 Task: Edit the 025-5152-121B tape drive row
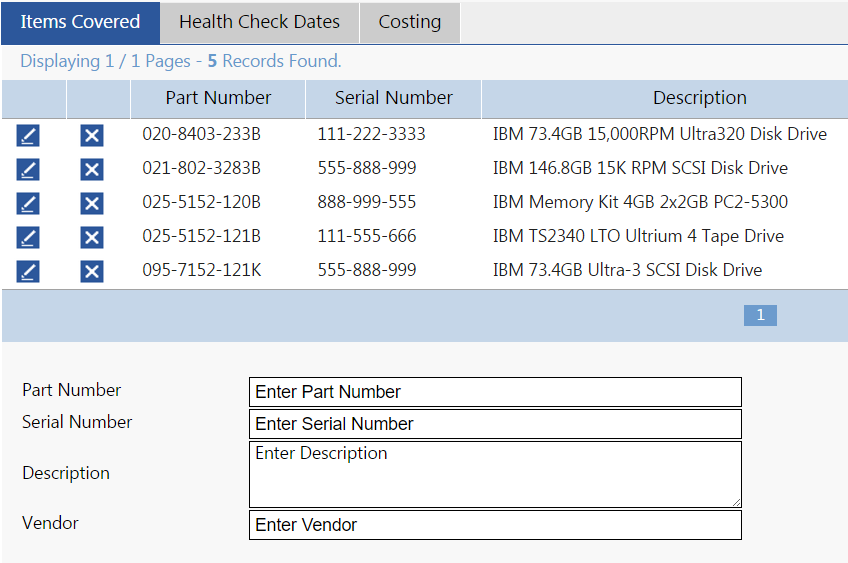pos(28,237)
